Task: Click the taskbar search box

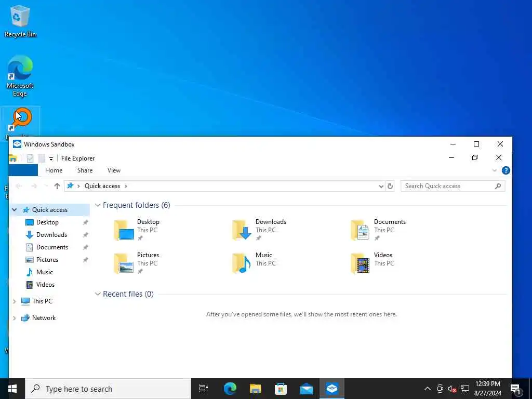Action: (x=108, y=389)
